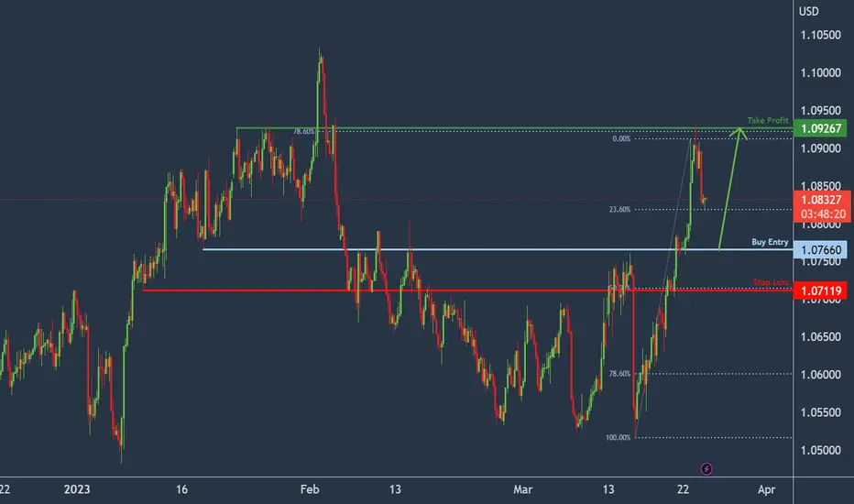Click the Apr date on the time axis
854x504 pixels.
point(766,489)
